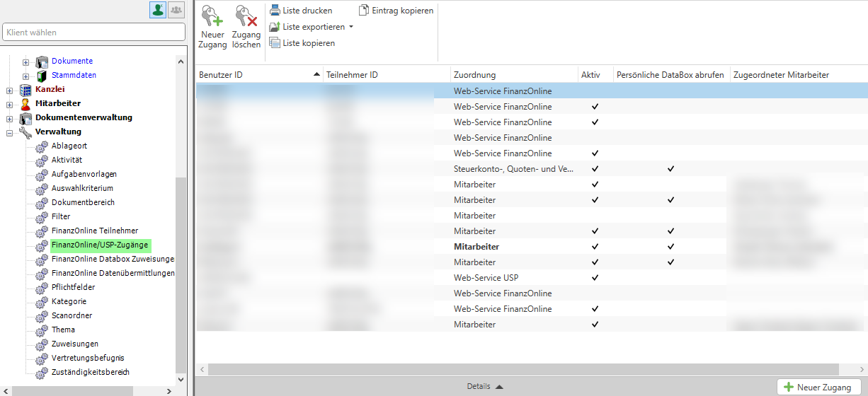Image resolution: width=868 pixels, height=396 pixels.
Task: Expand the Kanzlei tree node
Action: 9,90
